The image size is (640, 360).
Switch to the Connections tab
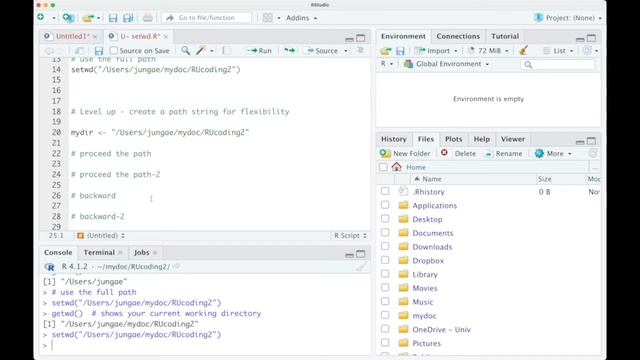click(x=458, y=36)
